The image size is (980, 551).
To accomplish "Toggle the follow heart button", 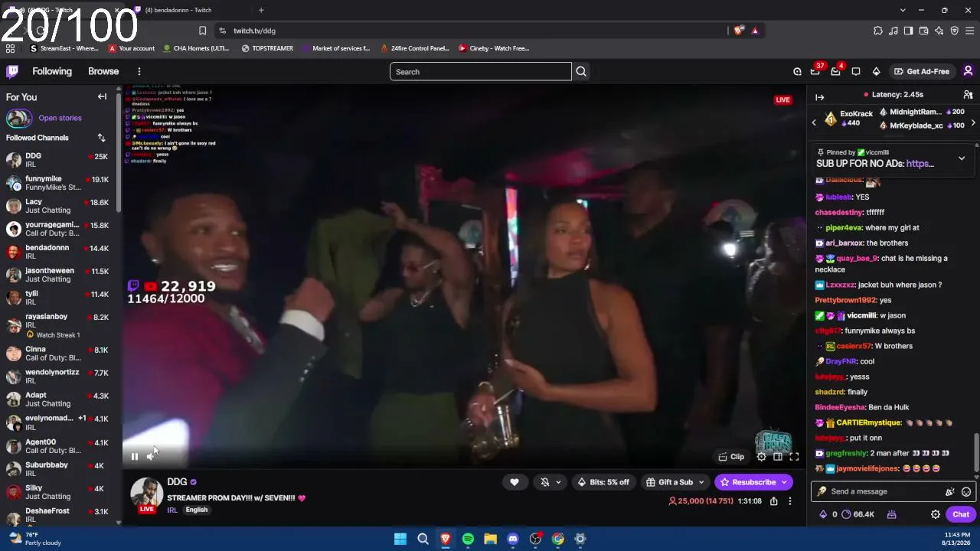I will [514, 482].
